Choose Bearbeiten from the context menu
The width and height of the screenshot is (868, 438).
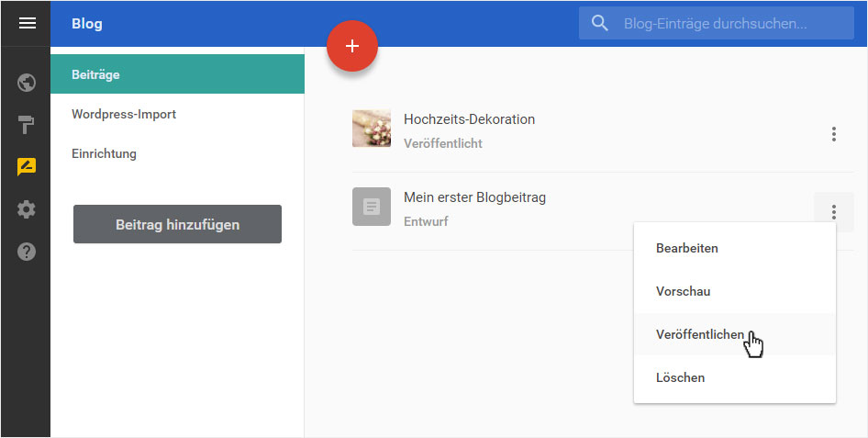click(x=735, y=248)
